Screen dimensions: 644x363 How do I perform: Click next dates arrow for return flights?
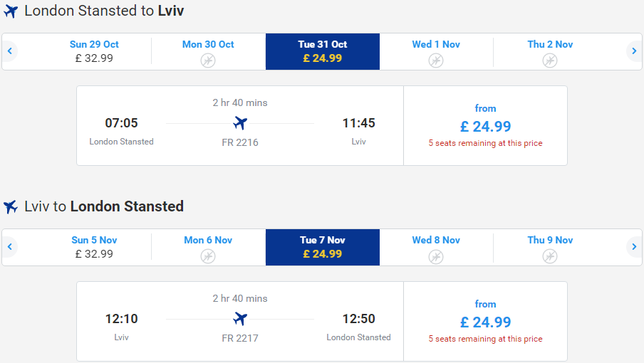coord(634,247)
